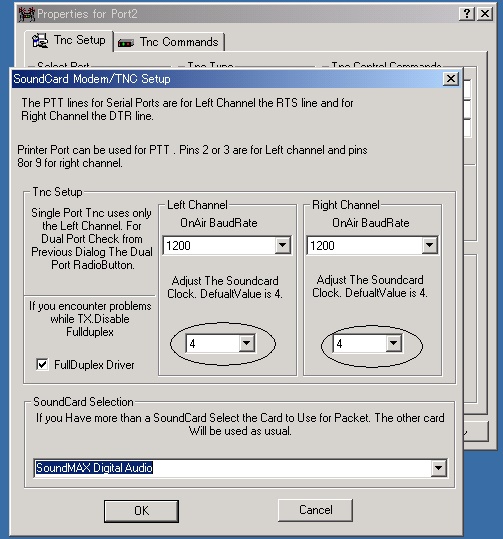Close the Properties for Port2 window

pos(485,14)
